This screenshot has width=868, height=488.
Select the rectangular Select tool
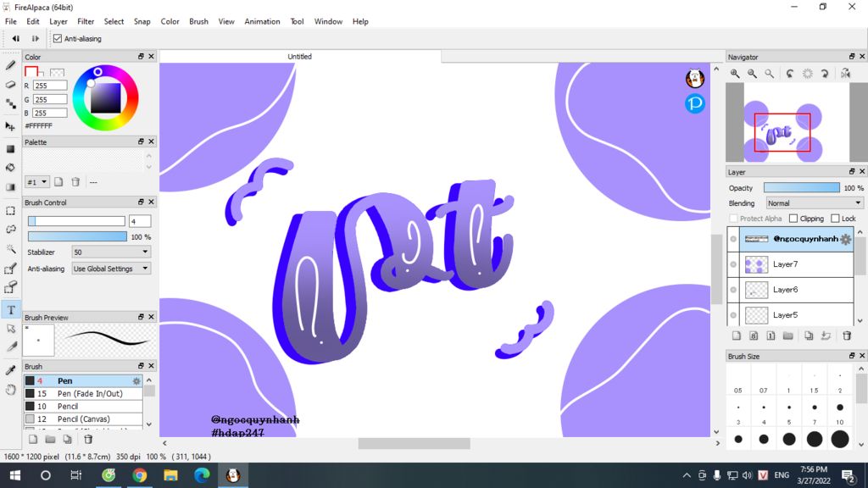(x=10, y=211)
